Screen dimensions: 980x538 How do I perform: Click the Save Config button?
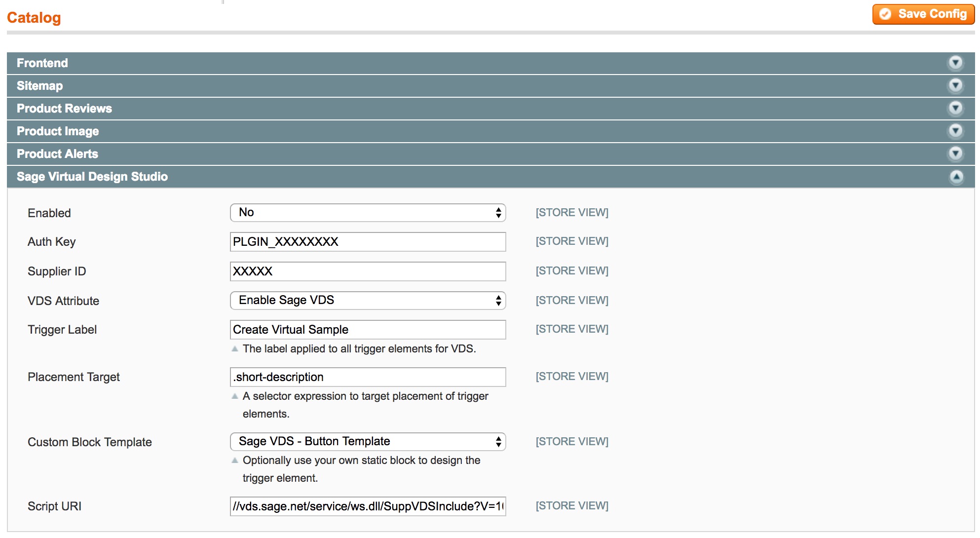click(923, 14)
